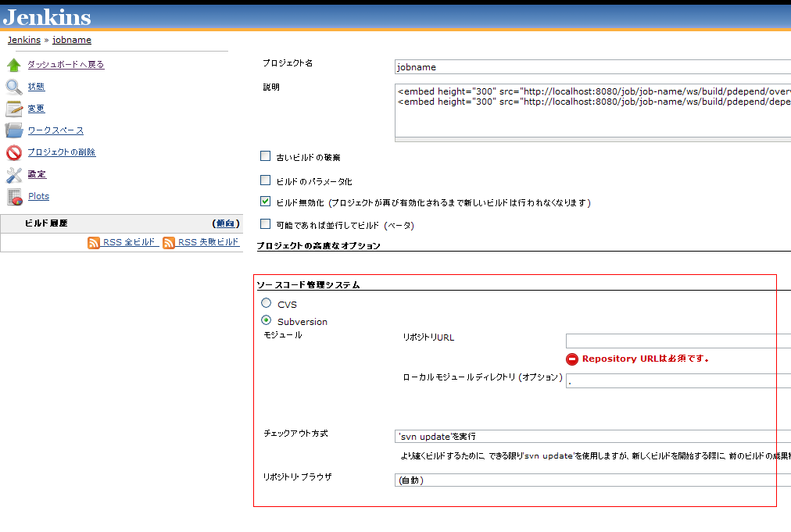Click into the 説明 description textarea
The height and width of the screenshot is (532, 791).
point(592,110)
